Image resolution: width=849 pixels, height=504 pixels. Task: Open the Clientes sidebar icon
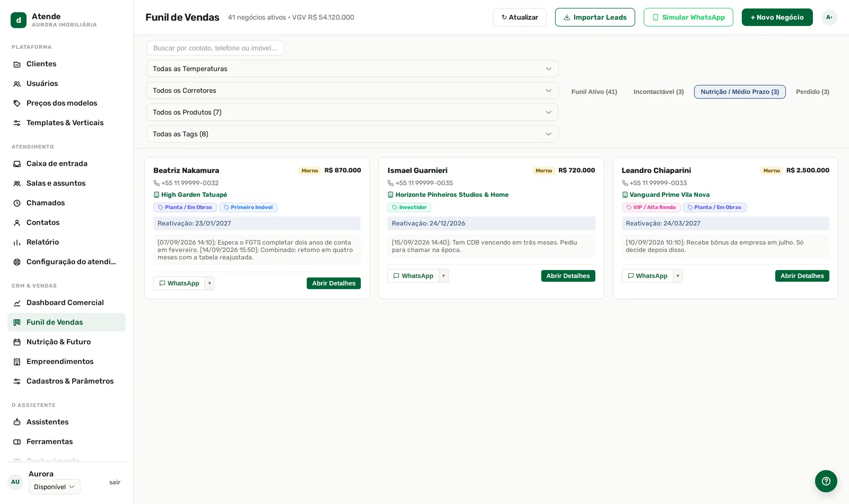(17, 64)
